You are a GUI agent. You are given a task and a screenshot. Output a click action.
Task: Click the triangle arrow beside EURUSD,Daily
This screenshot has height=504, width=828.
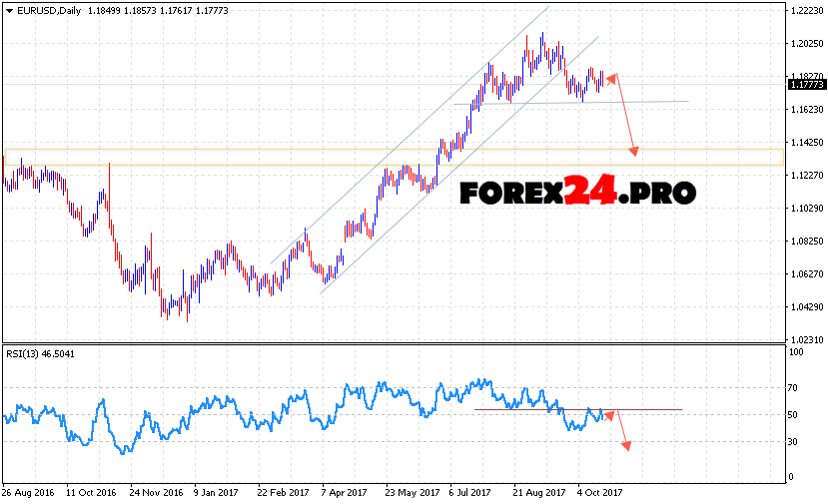pos(9,10)
